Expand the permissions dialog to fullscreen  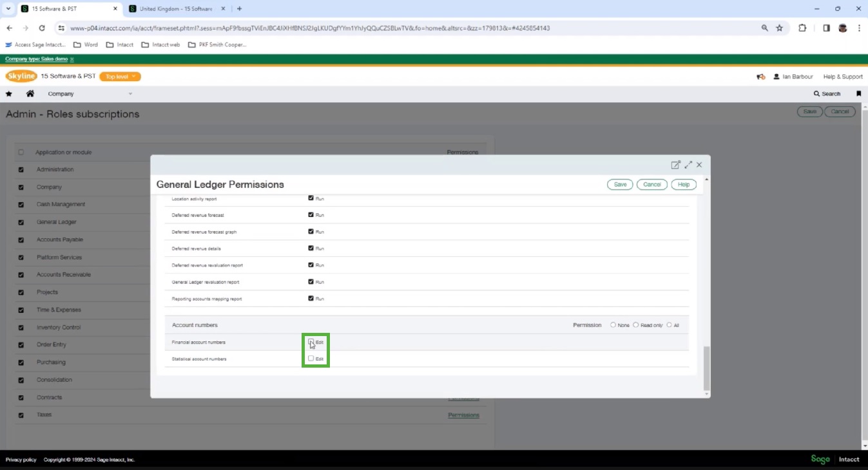click(688, 165)
